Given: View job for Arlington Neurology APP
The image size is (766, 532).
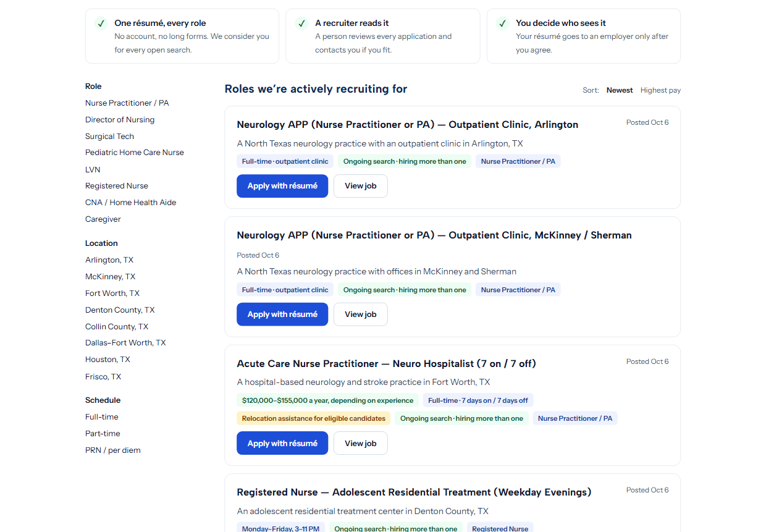Looking at the screenshot, I should click(x=361, y=186).
